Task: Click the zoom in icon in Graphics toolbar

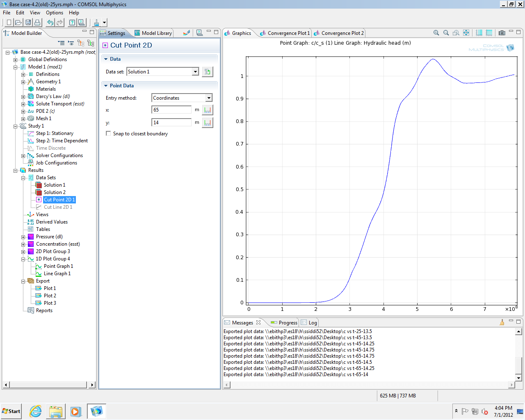Action: click(436, 33)
